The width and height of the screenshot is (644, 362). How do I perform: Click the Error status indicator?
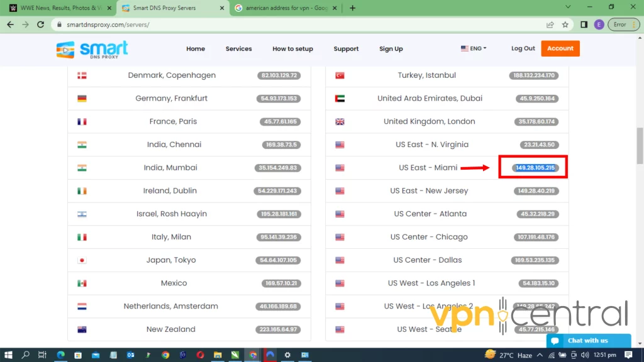pyautogui.click(x=621, y=24)
